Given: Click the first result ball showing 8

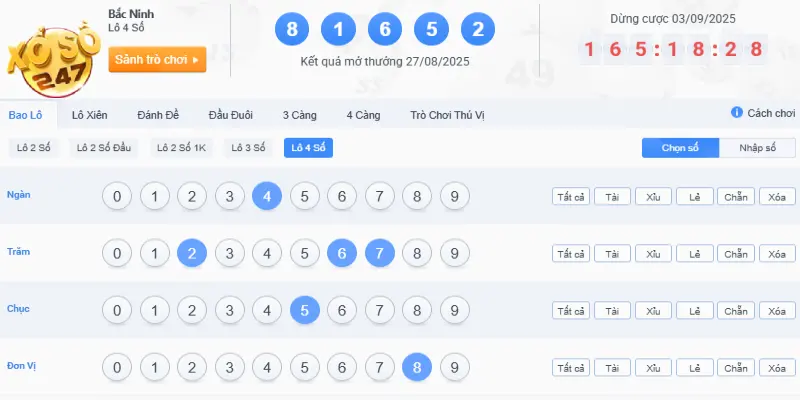Looking at the screenshot, I should point(292,29).
